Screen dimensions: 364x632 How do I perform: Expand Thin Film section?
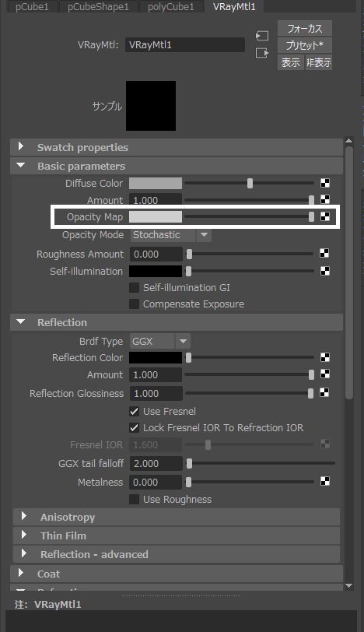[177, 535]
